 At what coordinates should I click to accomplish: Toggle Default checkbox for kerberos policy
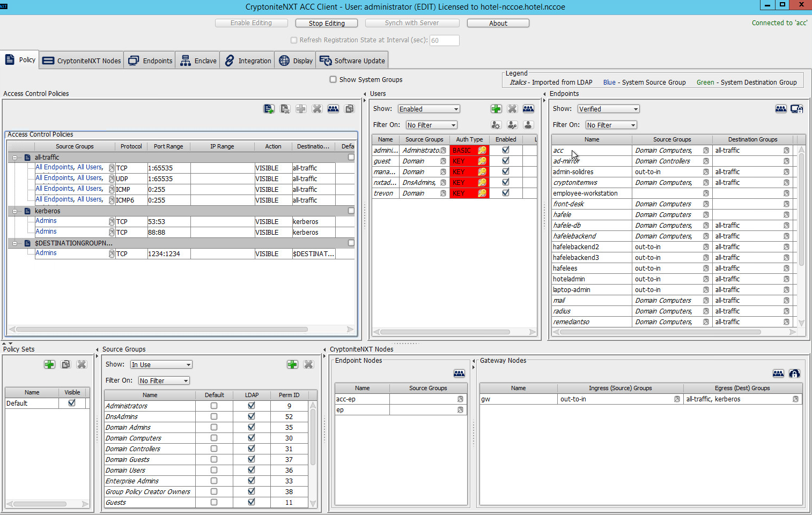[x=351, y=211]
